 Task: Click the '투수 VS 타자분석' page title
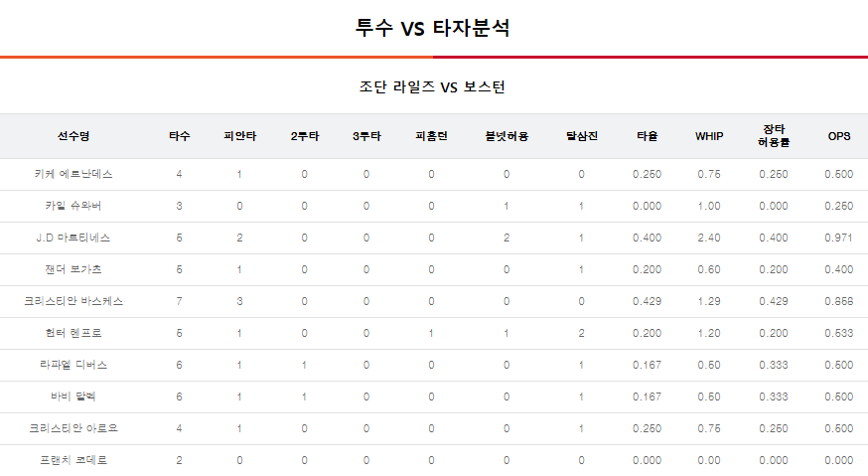pos(432,28)
